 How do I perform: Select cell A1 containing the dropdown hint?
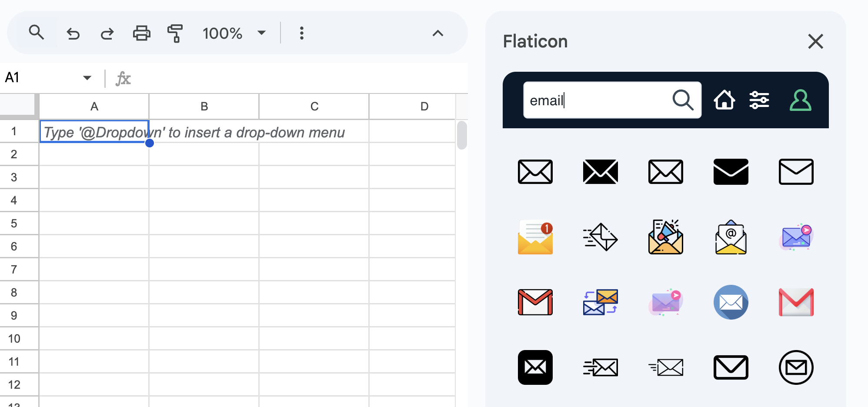[94, 131]
